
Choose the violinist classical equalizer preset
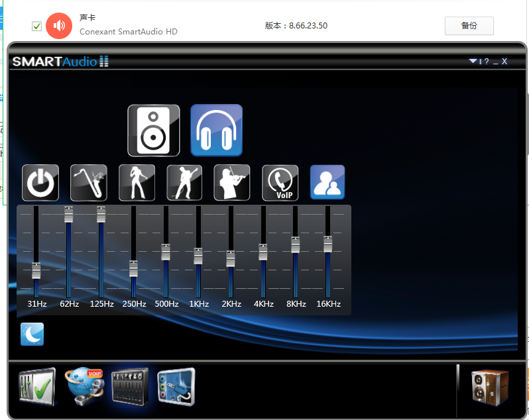point(232,183)
